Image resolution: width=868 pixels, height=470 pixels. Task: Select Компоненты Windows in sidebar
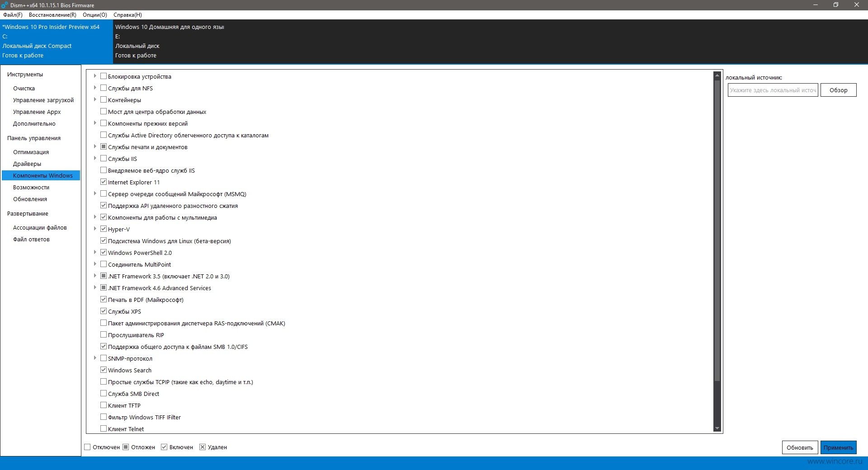click(x=41, y=175)
